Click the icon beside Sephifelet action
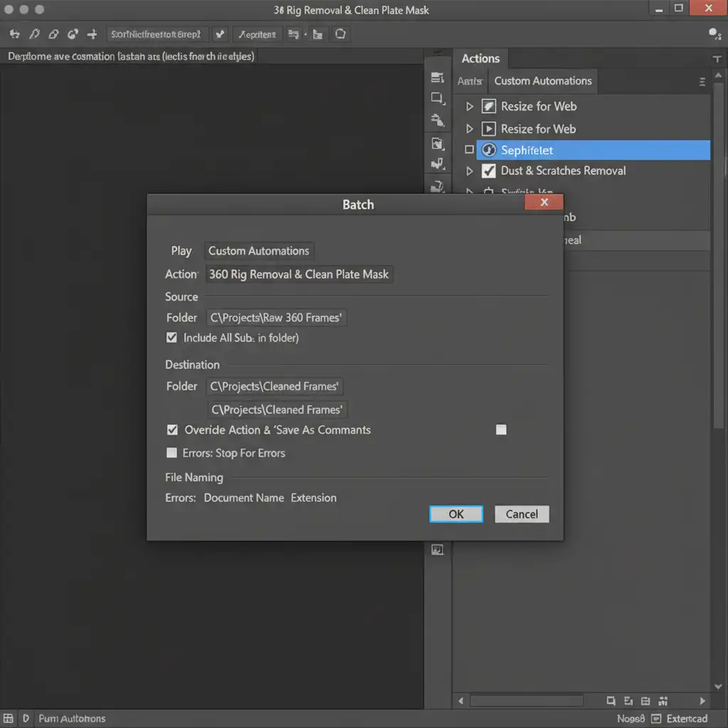728x728 pixels. point(488,150)
